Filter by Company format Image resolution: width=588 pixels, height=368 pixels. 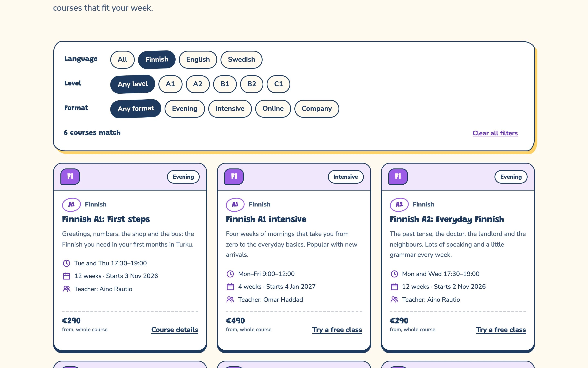click(317, 109)
